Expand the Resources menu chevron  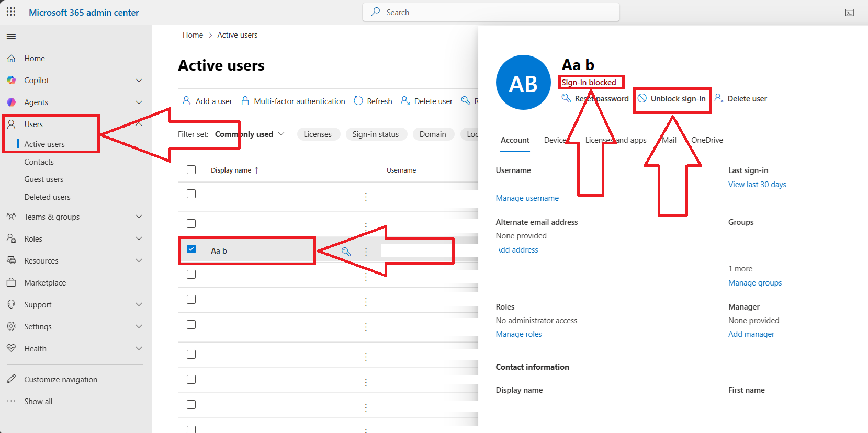pos(139,260)
